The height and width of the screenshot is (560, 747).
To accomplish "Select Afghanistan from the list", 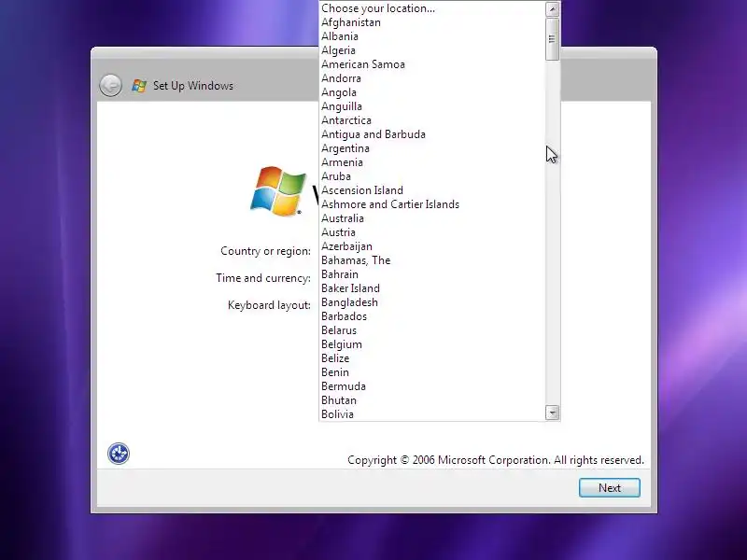I will click(x=432, y=22).
